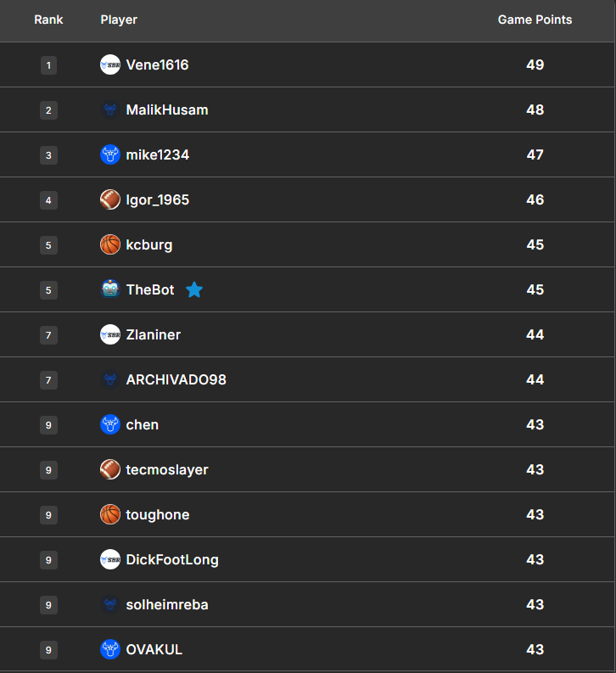616x673 pixels.
Task: Click toughone's basketball avatar icon
Action: tap(110, 514)
